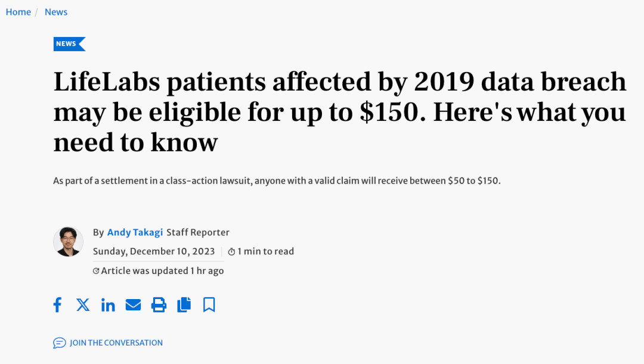
Task: Click the update timestamp refresh icon
Action: pyautogui.click(x=96, y=270)
